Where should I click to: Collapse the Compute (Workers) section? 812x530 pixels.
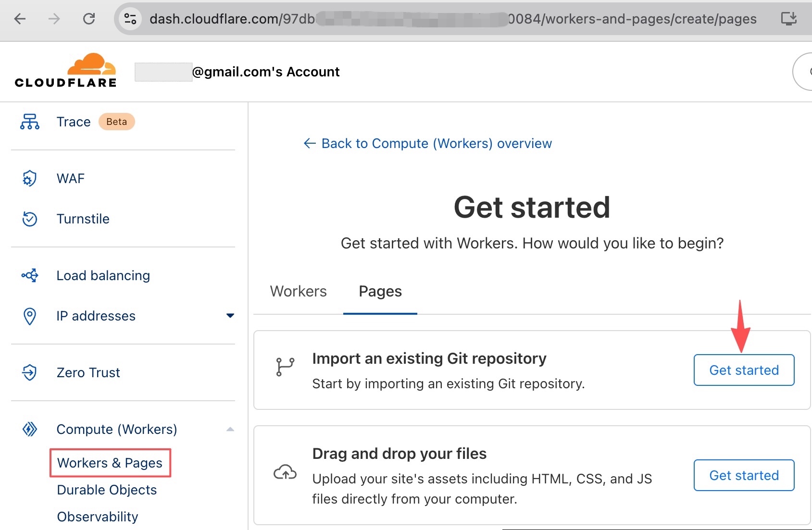231,428
